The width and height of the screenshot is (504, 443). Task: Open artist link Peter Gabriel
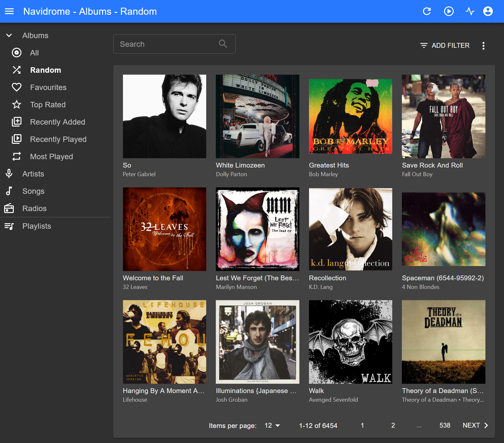click(x=139, y=174)
